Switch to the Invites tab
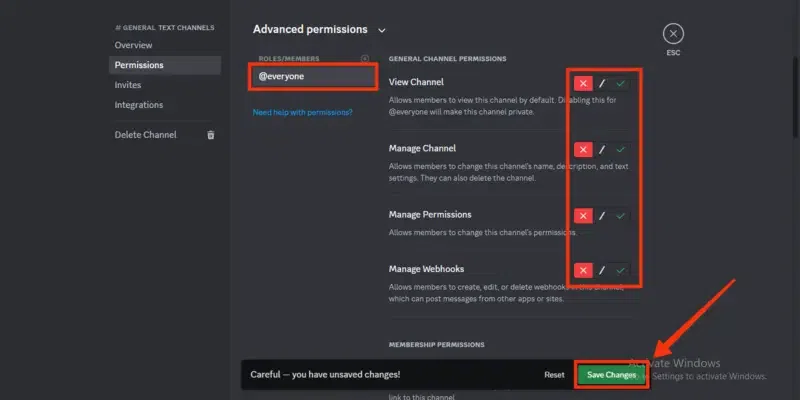This screenshot has height=400, width=800. tap(128, 85)
